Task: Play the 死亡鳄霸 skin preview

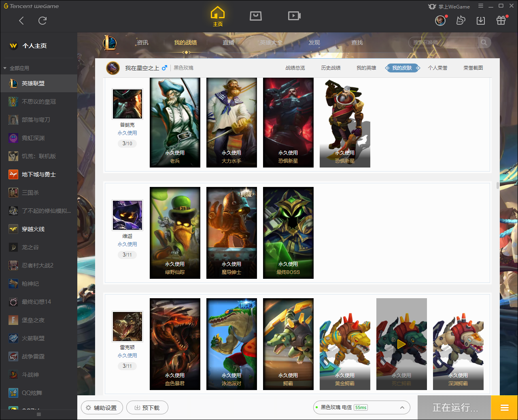Action: (401, 344)
